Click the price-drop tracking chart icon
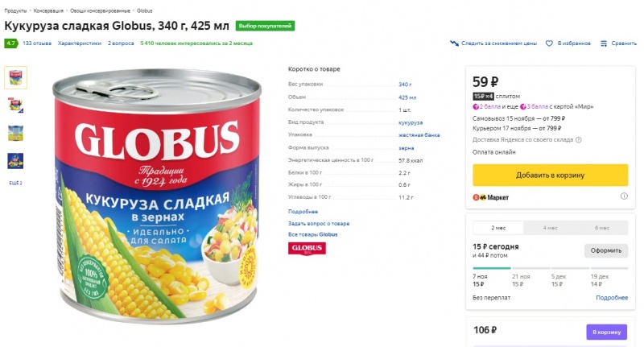This screenshot has height=347, width=644. pos(454,43)
